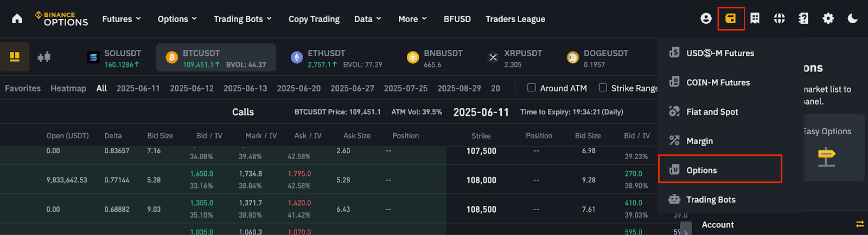Image resolution: width=868 pixels, height=235 pixels.
Task: Expand the More dropdown menu
Action: (412, 19)
